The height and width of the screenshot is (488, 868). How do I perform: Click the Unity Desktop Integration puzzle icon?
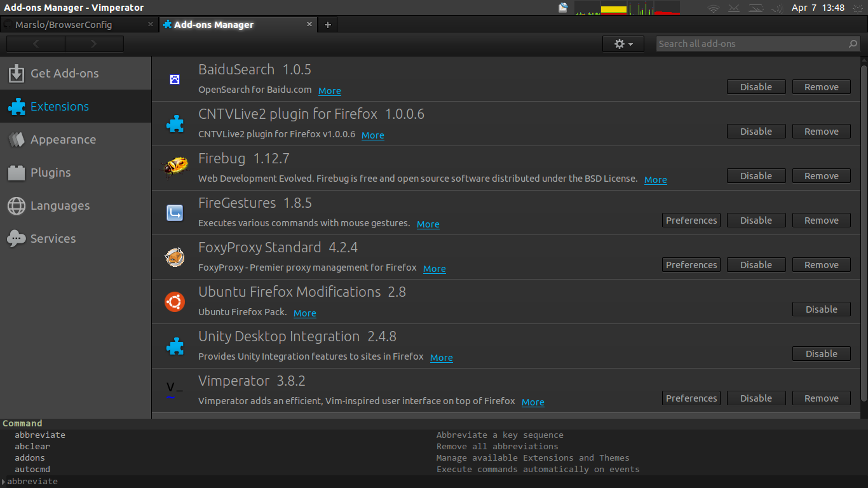(x=175, y=346)
